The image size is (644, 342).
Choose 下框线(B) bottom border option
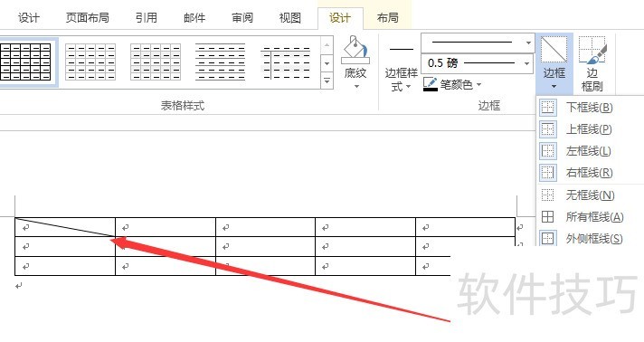click(591, 108)
